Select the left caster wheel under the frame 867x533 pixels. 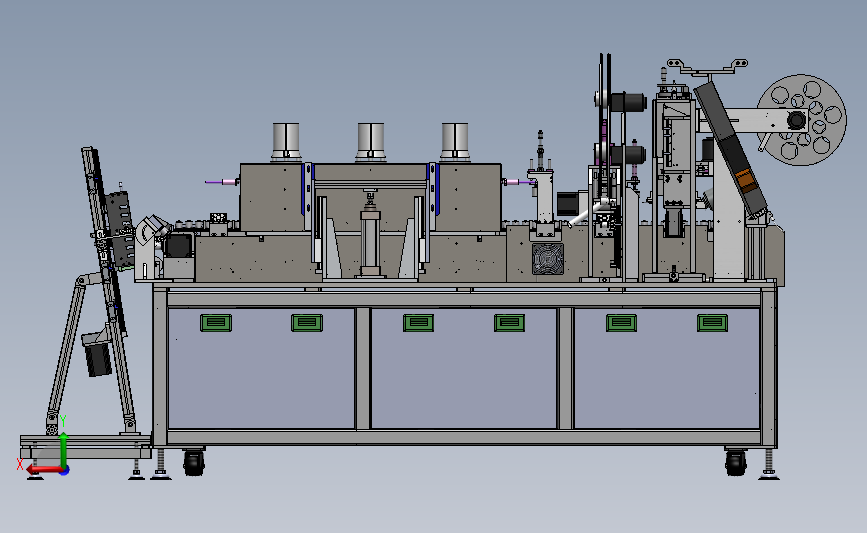click(x=194, y=463)
